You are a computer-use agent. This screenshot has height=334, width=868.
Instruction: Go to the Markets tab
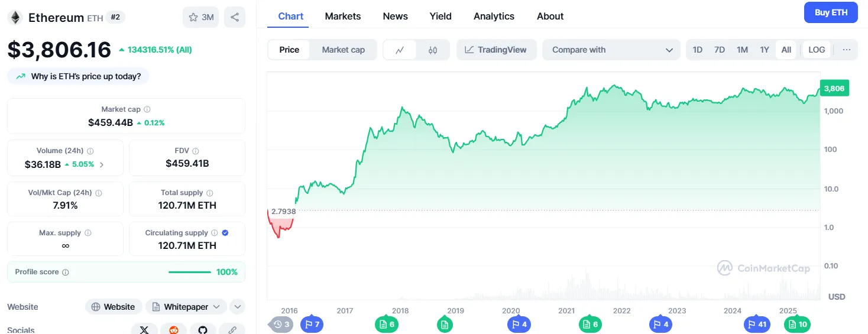343,16
